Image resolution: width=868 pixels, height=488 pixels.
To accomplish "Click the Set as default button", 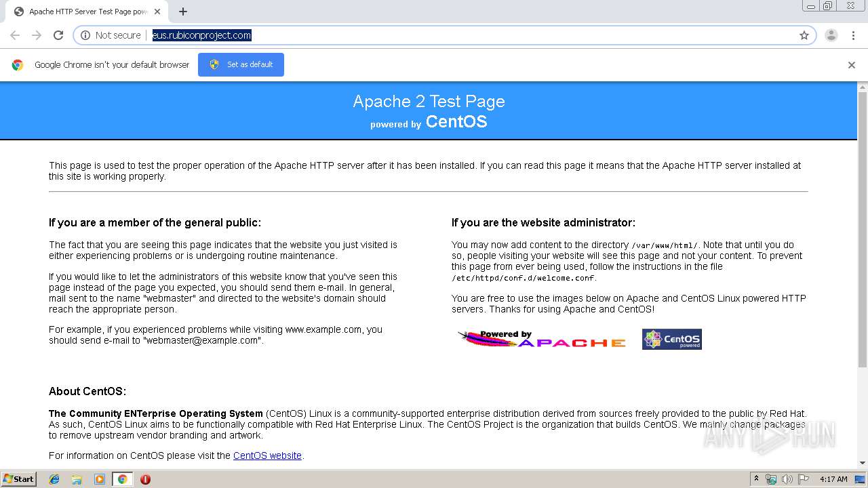I will point(241,64).
